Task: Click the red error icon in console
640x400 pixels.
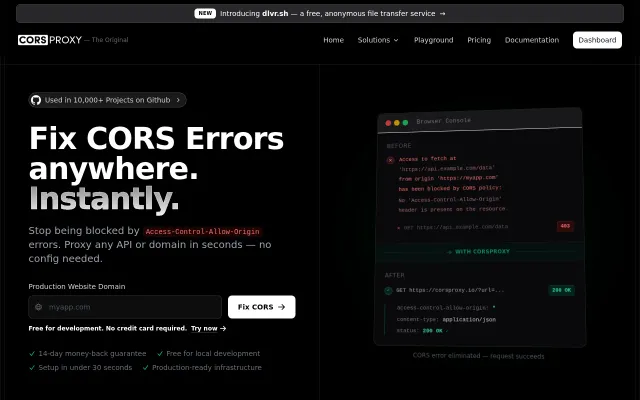Action: pyautogui.click(x=390, y=160)
